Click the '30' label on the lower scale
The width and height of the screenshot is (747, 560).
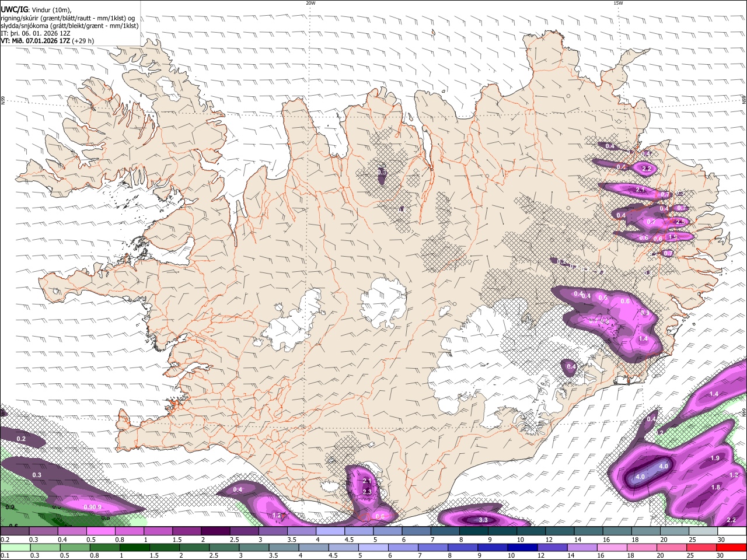click(x=721, y=556)
